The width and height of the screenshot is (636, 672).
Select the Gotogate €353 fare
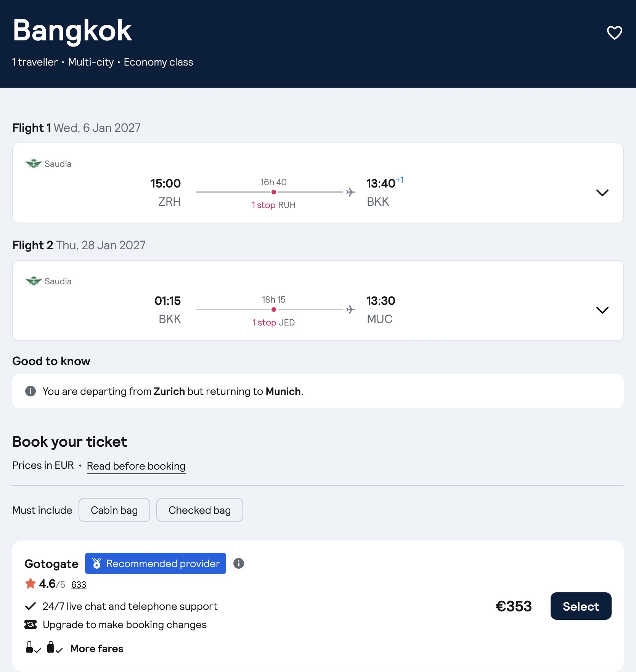[581, 606]
